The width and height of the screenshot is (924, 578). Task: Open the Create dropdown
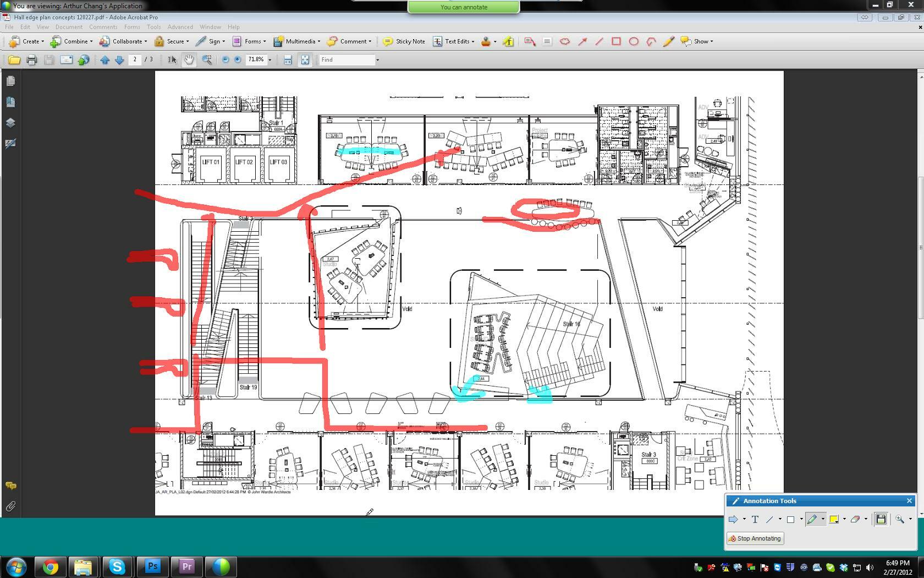point(26,41)
